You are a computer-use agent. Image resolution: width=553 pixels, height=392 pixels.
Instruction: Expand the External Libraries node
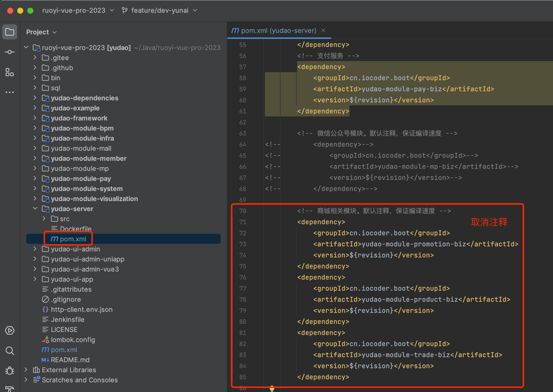click(x=26, y=370)
